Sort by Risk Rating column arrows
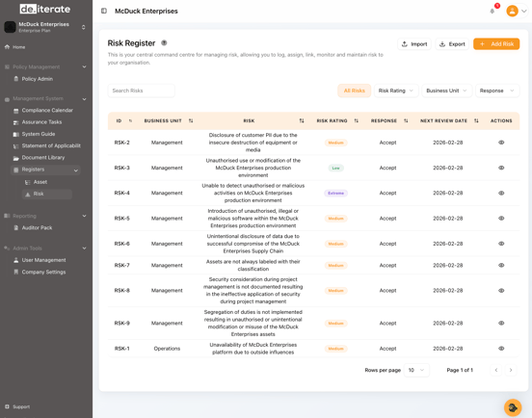This screenshot has height=418, width=532. coord(357,120)
